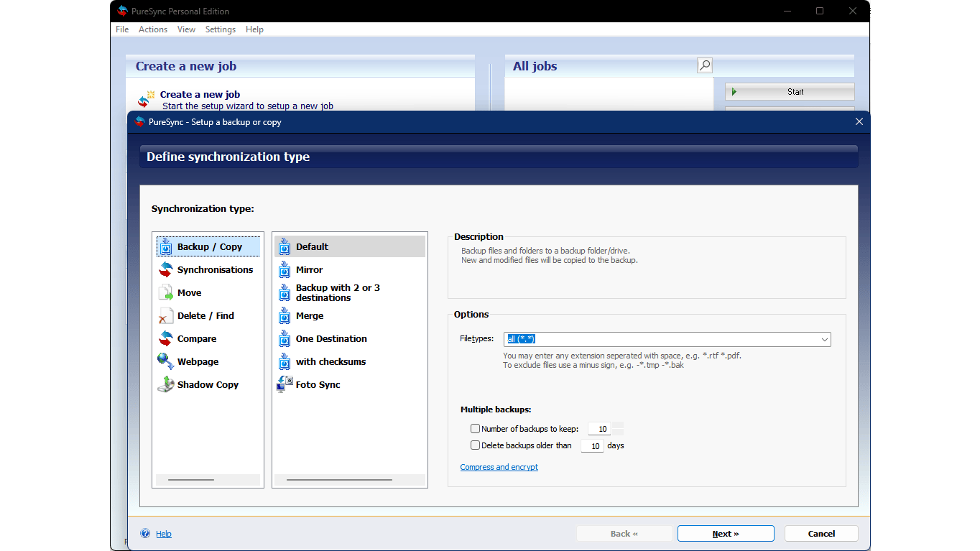The height and width of the screenshot is (551, 980).
Task: Select the Default backup icon
Action: pyautogui.click(x=285, y=246)
